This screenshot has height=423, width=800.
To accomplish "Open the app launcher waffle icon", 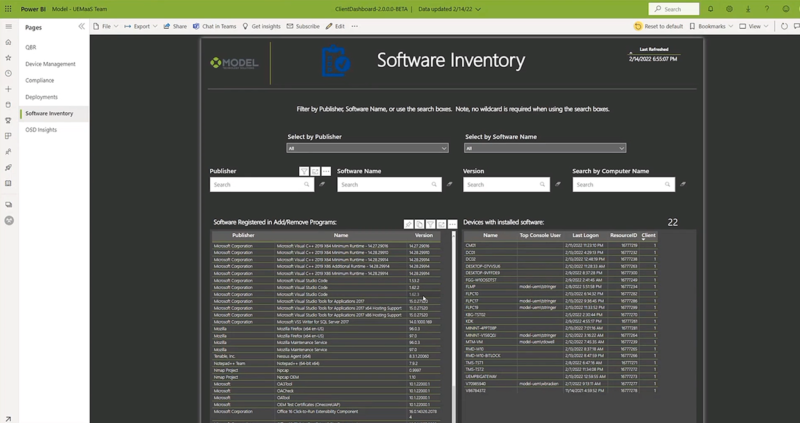I will 8,9.
